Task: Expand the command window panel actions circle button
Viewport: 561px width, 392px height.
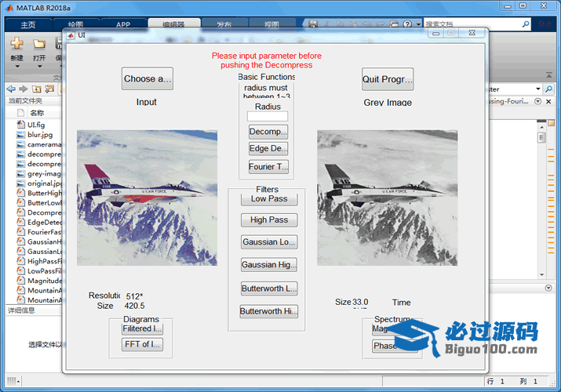Action: click(x=548, y=288)
